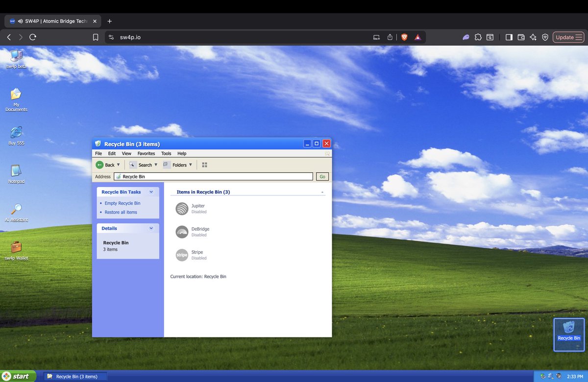Image resolution: width=588 pixels, height=382 pixels.
Task: Open the View menu
Action: (x=126, y=153)
